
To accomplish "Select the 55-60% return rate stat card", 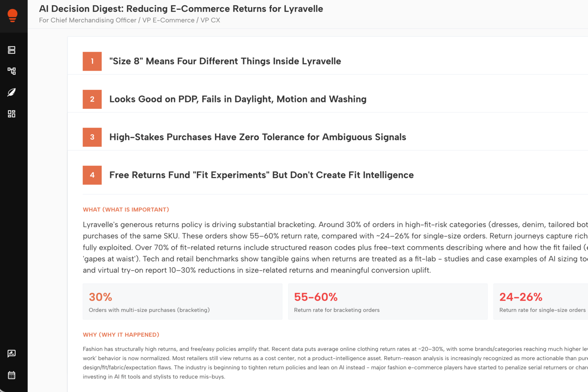I will click(388, 301).
